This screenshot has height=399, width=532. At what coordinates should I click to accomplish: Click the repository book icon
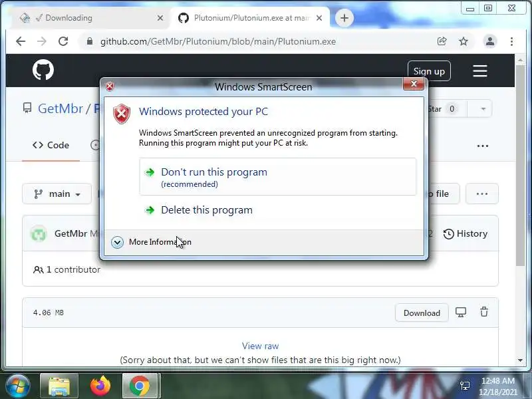pyautogui.click(x=27, y=108)
